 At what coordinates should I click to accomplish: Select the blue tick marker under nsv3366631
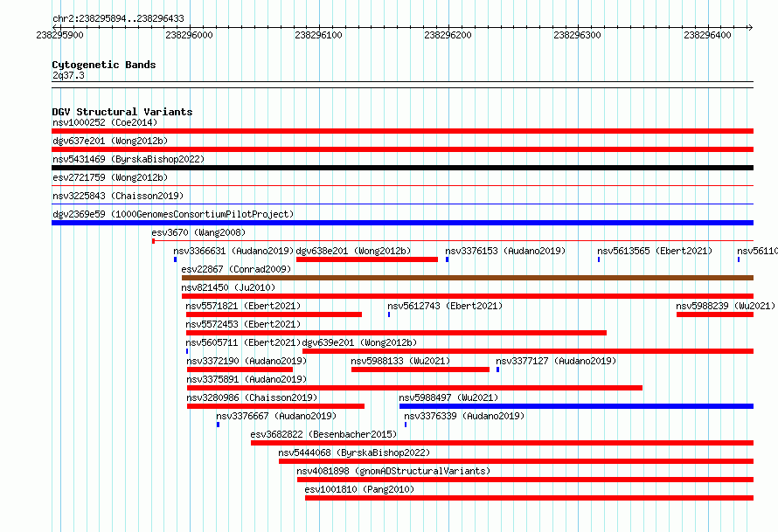175,259
